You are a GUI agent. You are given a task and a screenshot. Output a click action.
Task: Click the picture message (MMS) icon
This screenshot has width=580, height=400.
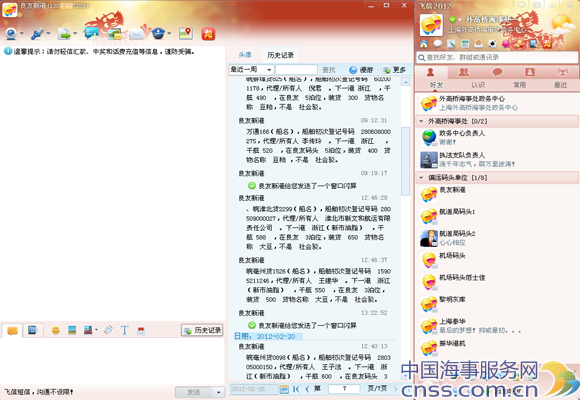click(115, 34)
